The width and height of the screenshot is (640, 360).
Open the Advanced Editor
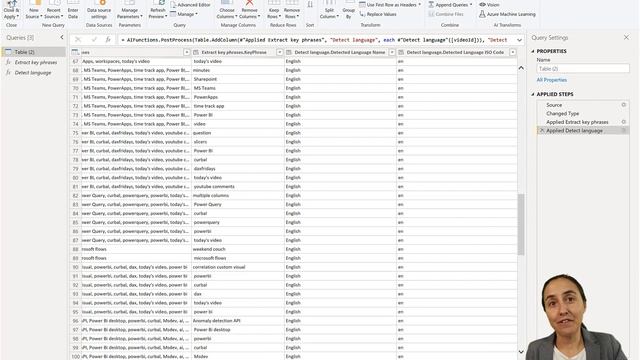coord(190,5)
